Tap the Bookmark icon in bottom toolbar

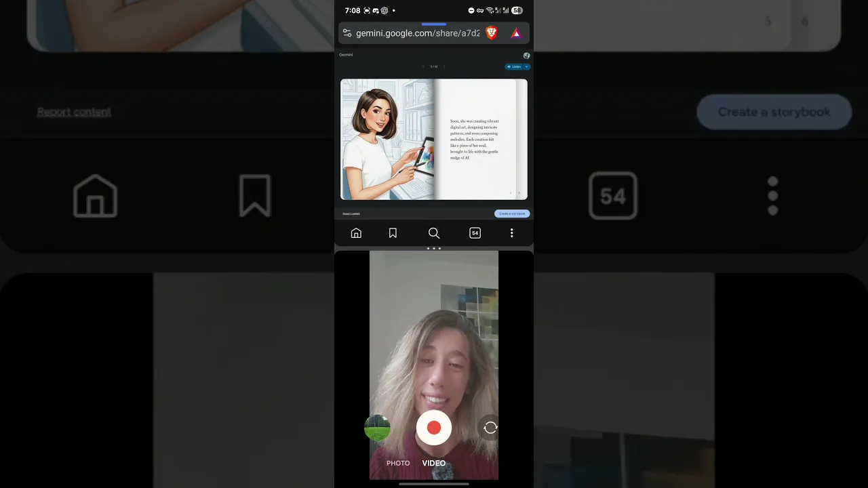tap(393, 233)
